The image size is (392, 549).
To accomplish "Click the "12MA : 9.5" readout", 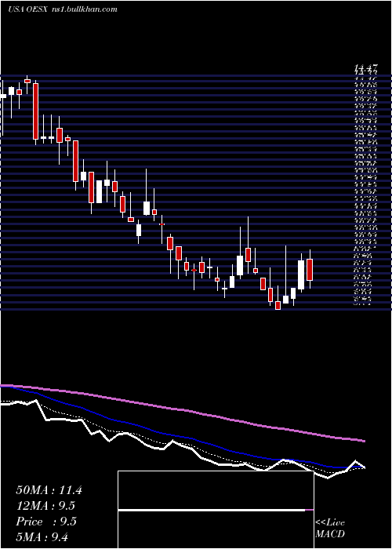I will 45,506.
